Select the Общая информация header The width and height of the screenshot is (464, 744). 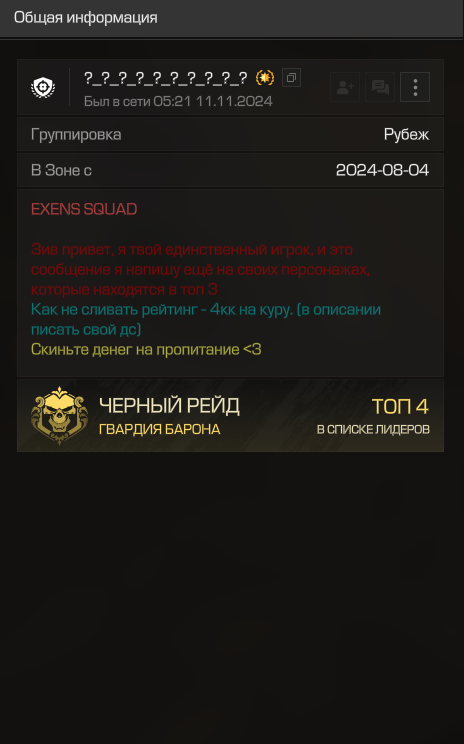[85, 18]
